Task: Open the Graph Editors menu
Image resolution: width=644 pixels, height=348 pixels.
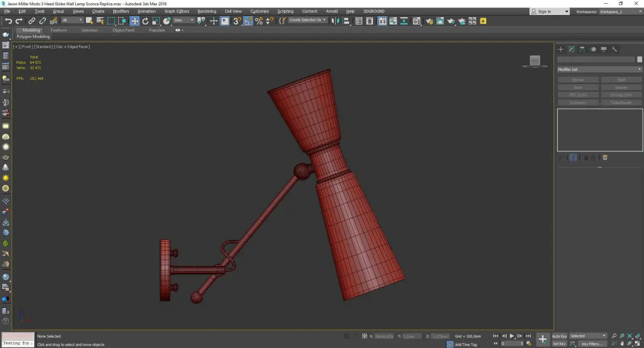Action: pos(177,11)
